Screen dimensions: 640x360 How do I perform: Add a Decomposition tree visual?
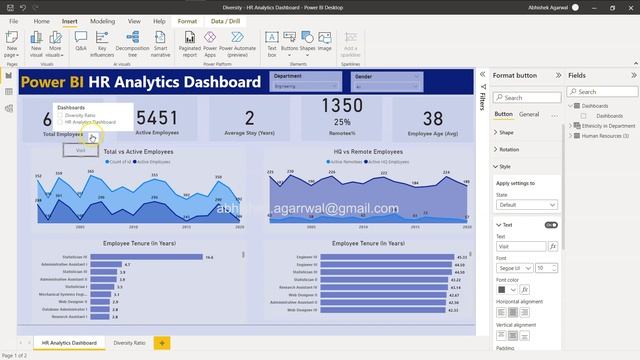pos(132,44)
